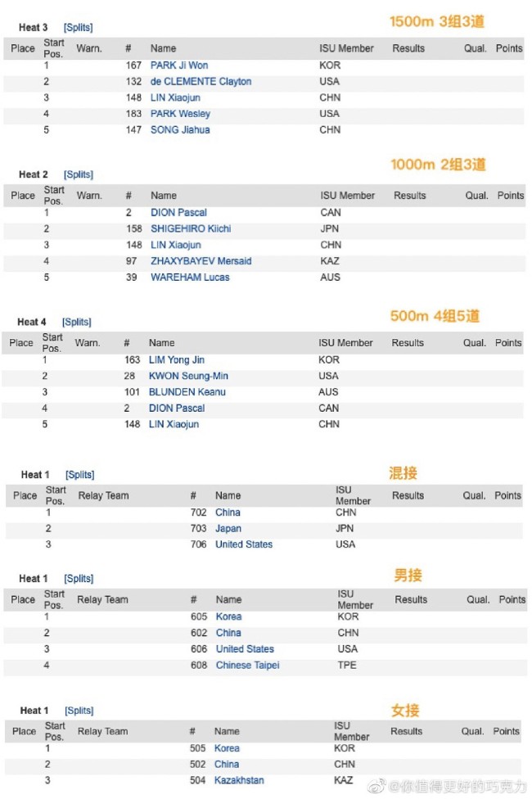Click the 1500m 3组3道 orange heading

[437, 22]
